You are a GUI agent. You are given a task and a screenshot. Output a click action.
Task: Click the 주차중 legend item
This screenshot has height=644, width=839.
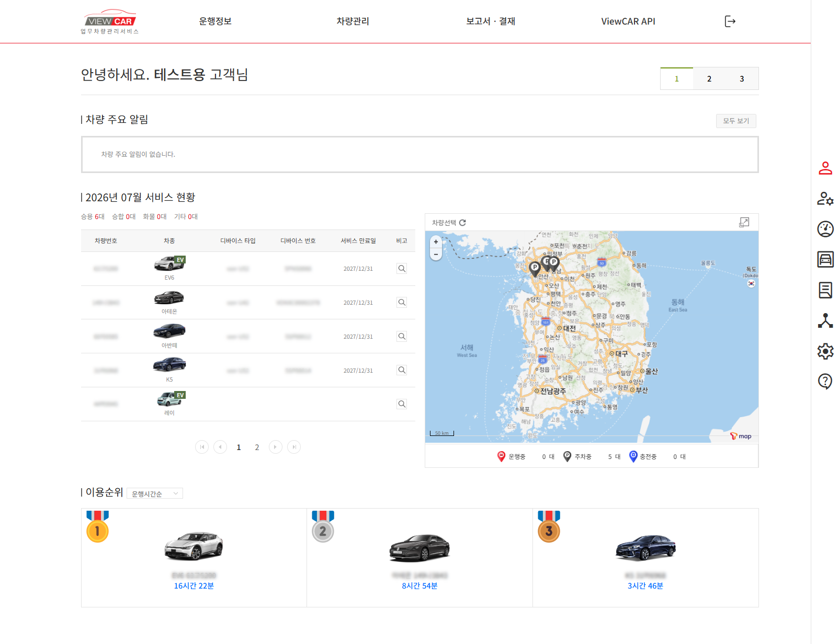pos(577,456)
